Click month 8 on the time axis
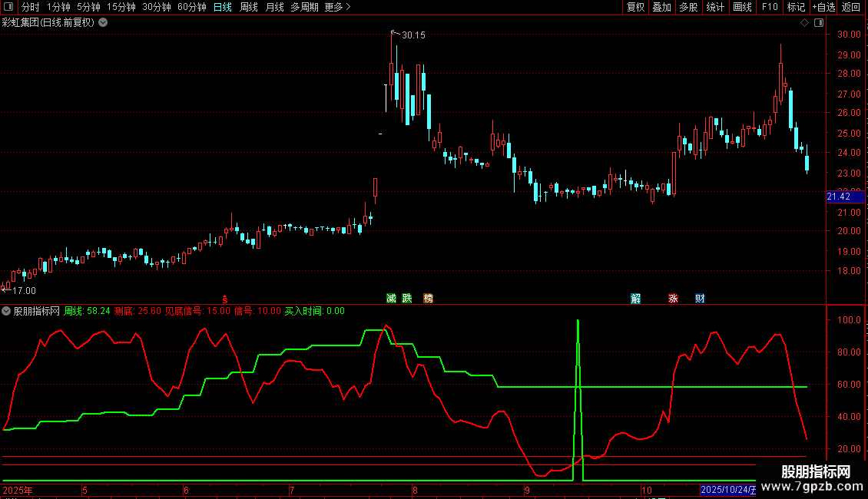Screen dimensions: 868x499 click(x=415, y=490)
